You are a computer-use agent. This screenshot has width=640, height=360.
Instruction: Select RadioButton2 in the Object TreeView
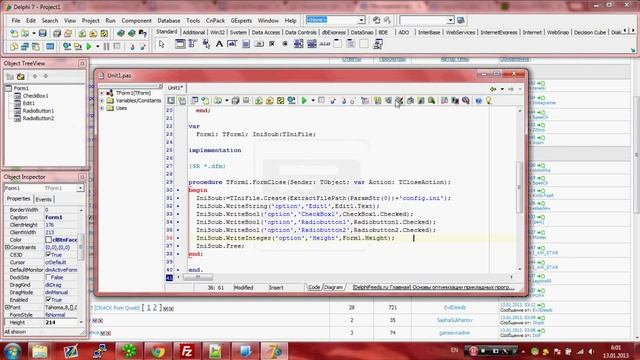[x=38, y=118]
